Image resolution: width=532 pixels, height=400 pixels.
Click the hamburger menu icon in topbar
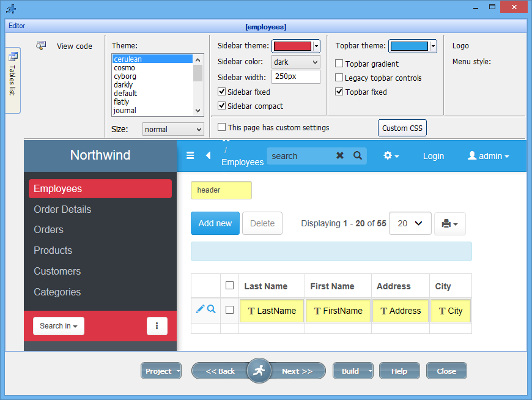click(190, 156)
